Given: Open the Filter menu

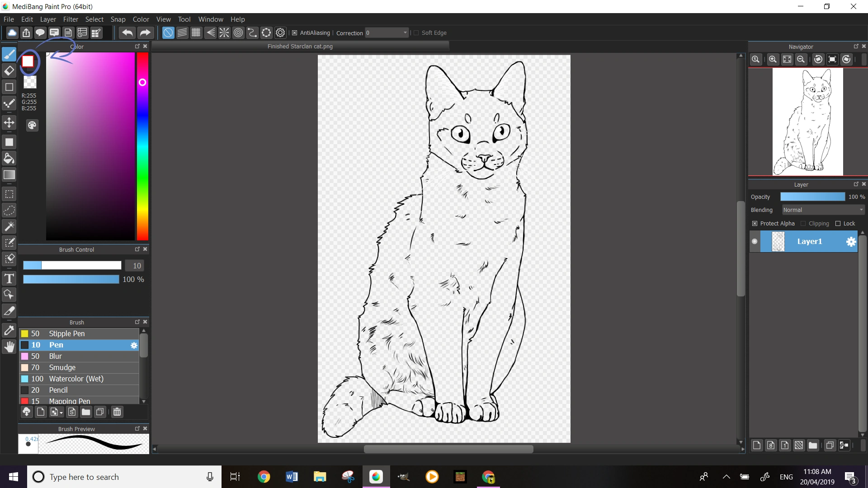Looking at the screenshot, I should pos(71,19).
